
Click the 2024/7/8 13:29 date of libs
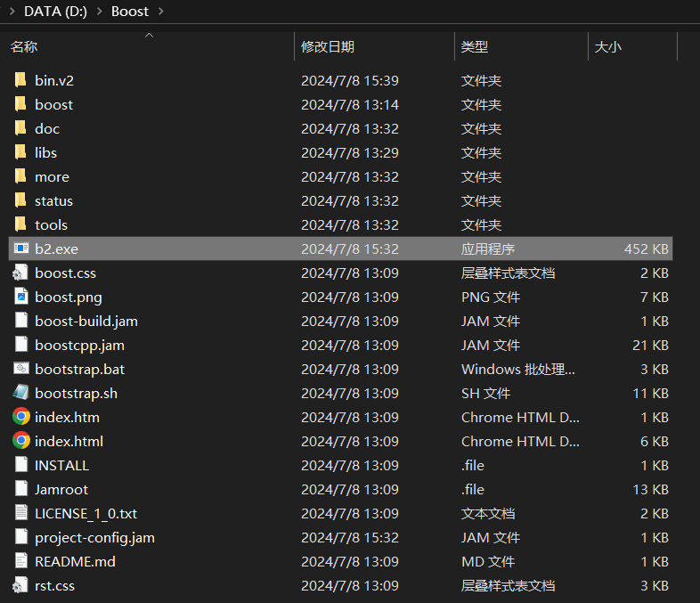click(x=349, y=153)
